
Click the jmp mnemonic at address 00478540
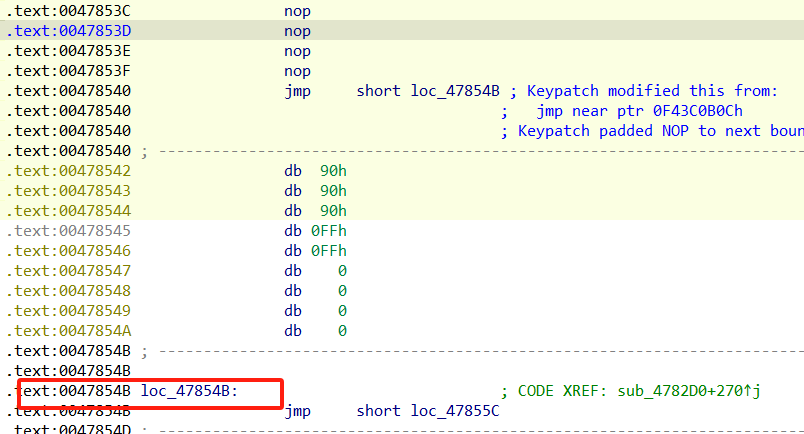click(296, 91)
